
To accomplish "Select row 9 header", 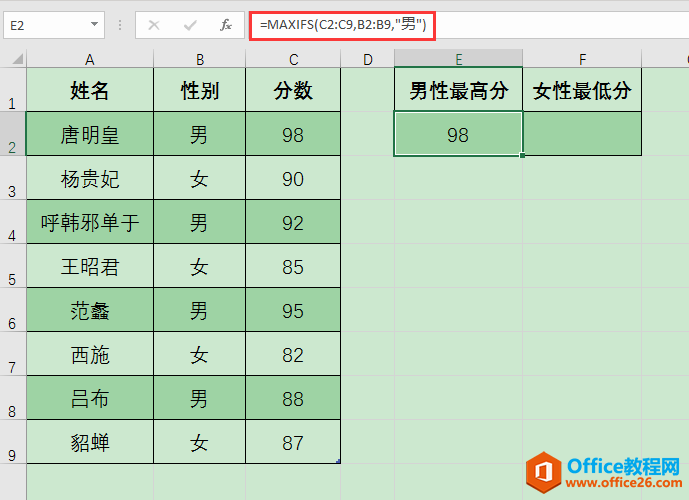I will 13,442.
